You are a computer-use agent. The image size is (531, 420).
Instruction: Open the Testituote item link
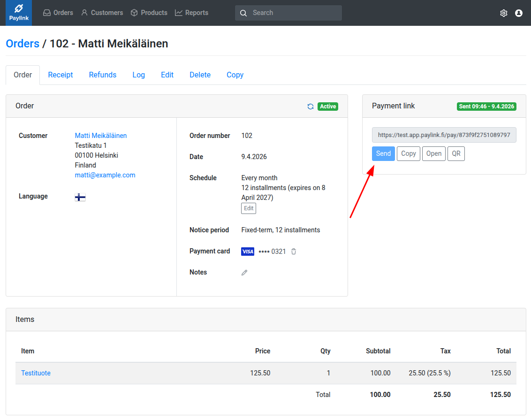point(36,373)
